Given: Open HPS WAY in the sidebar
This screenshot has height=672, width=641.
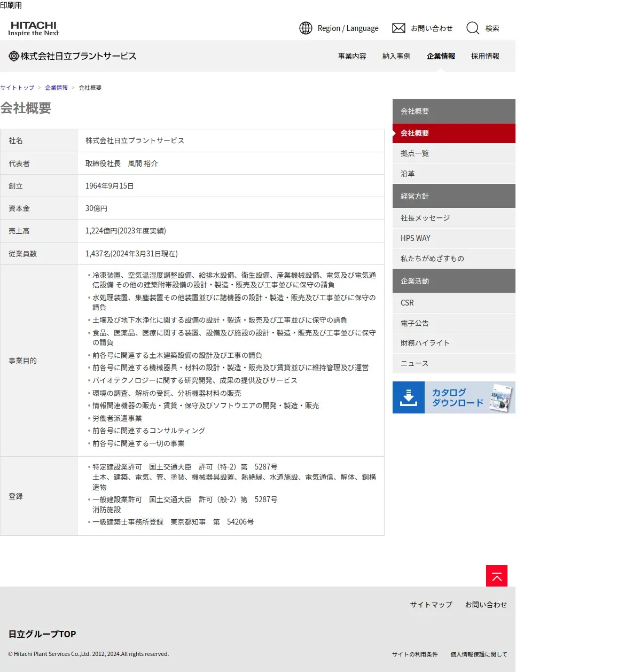Looking at the screenshot, I should 454,238.
